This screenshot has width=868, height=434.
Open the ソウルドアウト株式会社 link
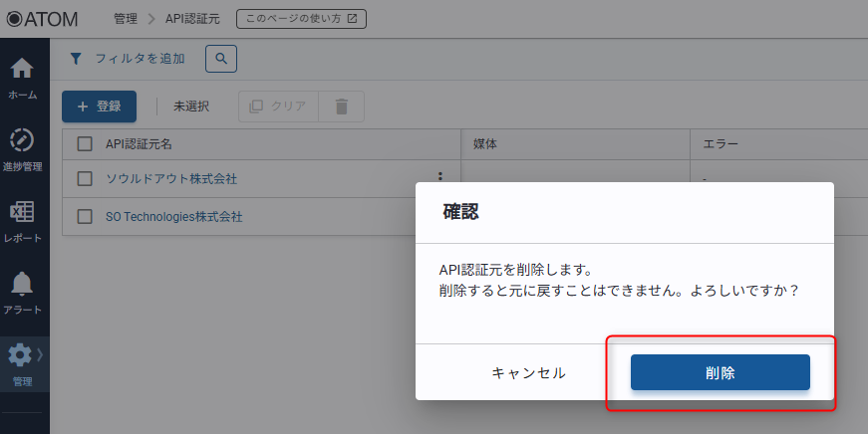(x=171, y=179)
